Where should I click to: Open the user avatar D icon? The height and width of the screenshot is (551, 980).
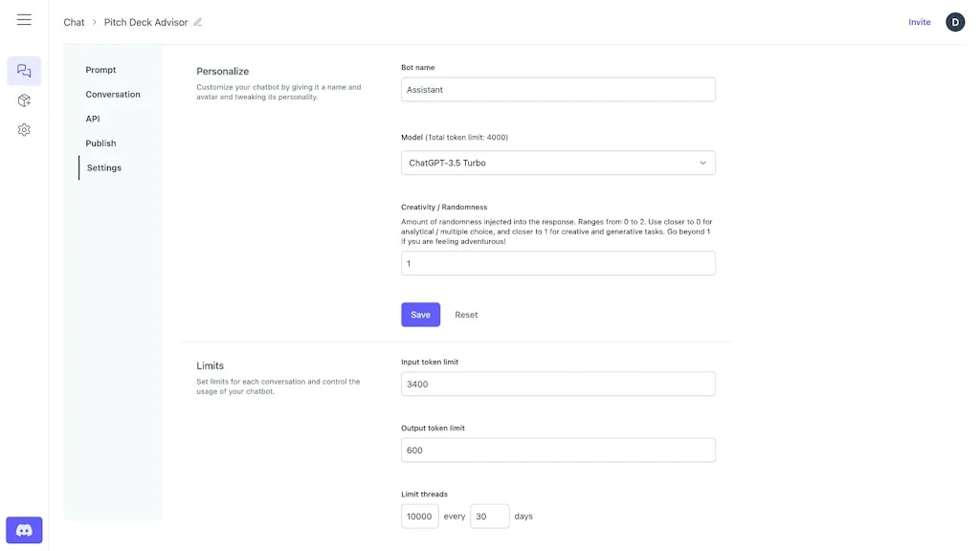coord(954,22)
